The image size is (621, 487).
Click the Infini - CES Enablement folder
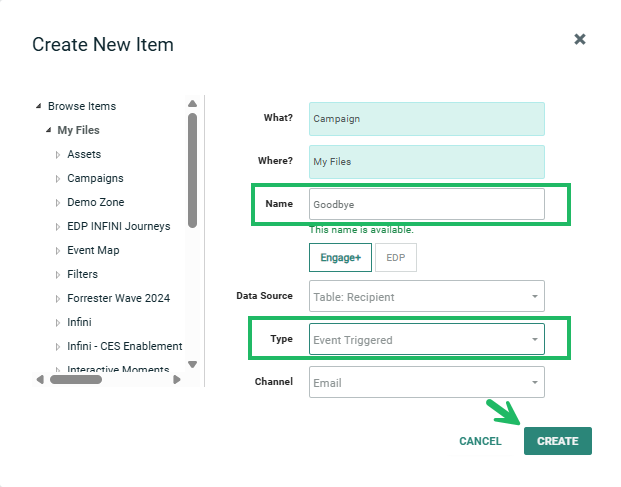click(124, 346)
